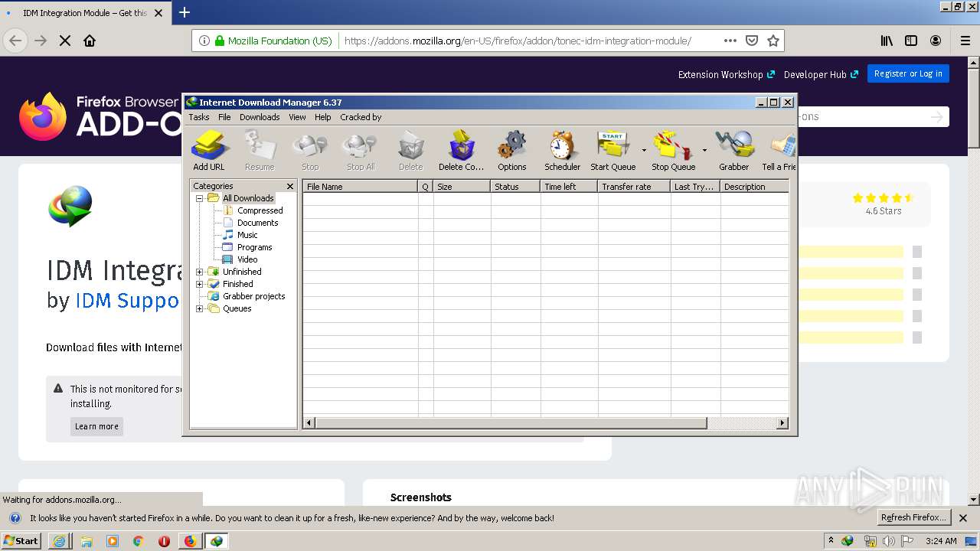This screenshot has width=980, height=551.
Task: Select the Programs category
Action: coord(254,247)
